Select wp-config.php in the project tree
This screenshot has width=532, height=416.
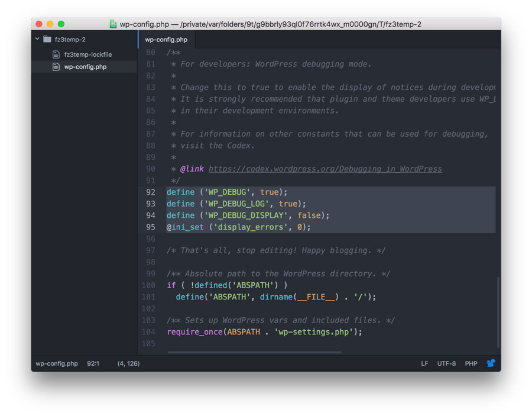[x=85, y=67]
